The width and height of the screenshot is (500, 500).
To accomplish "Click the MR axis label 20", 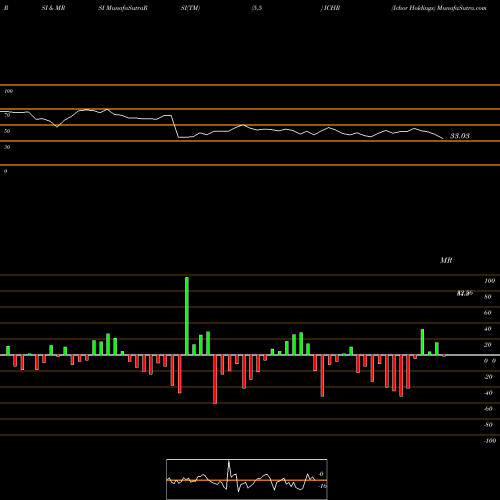I will (x=487, y=345).
